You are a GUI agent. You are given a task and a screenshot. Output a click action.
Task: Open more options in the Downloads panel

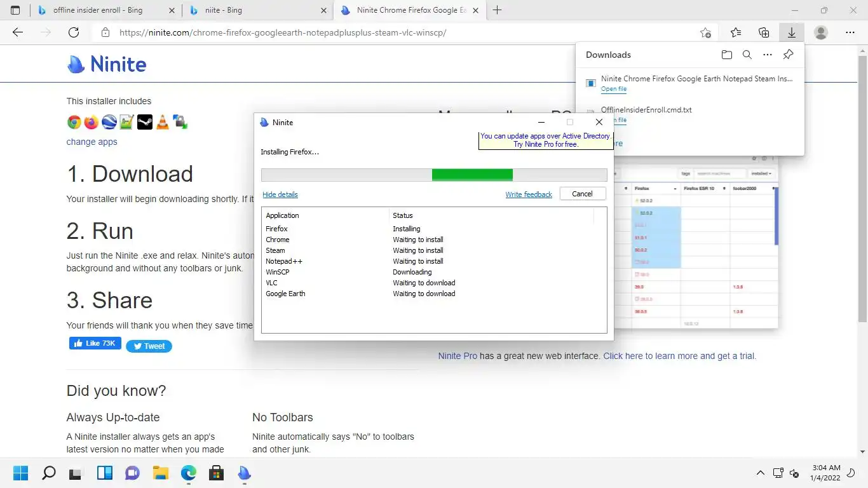[768, 55]
